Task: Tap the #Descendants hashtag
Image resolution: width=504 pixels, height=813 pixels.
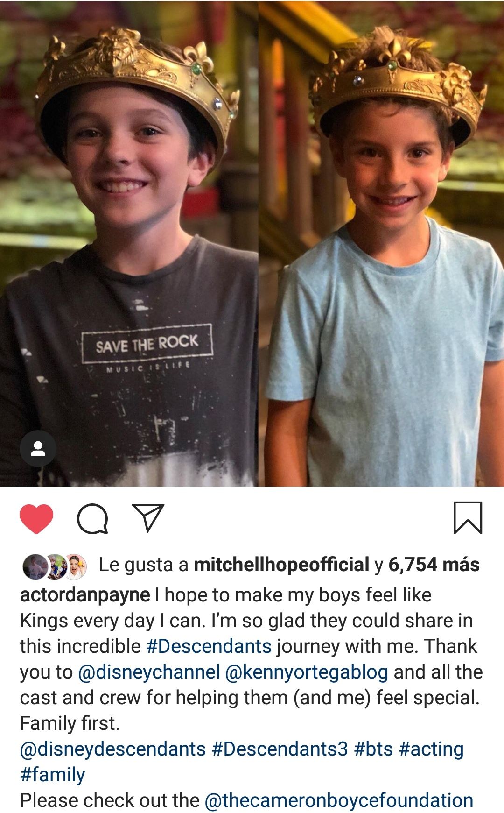Action: (209, 646)
